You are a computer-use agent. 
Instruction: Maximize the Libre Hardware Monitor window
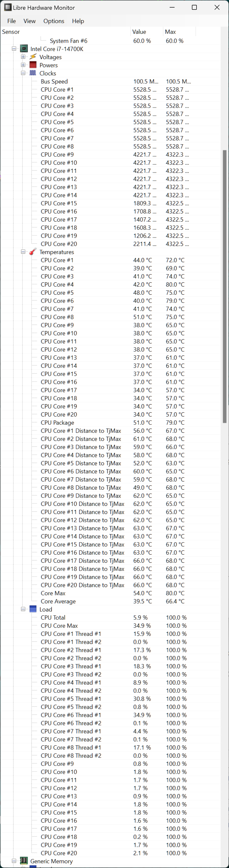(194, 7)
